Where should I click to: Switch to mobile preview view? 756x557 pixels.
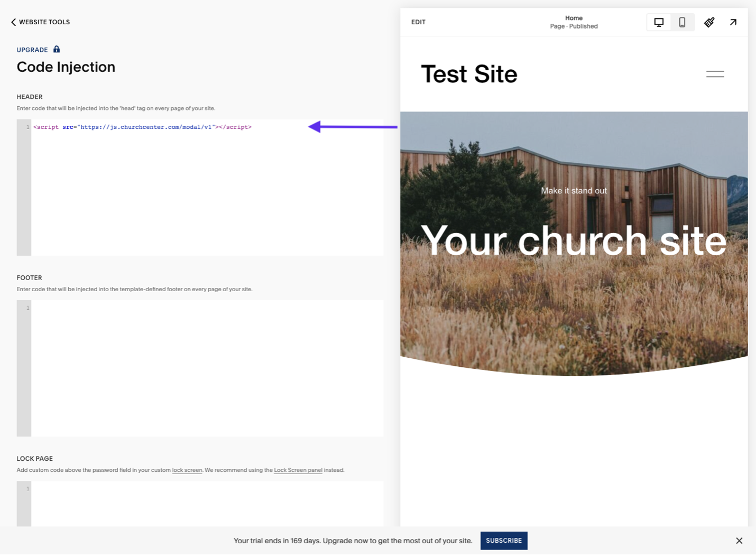[682, 22]
